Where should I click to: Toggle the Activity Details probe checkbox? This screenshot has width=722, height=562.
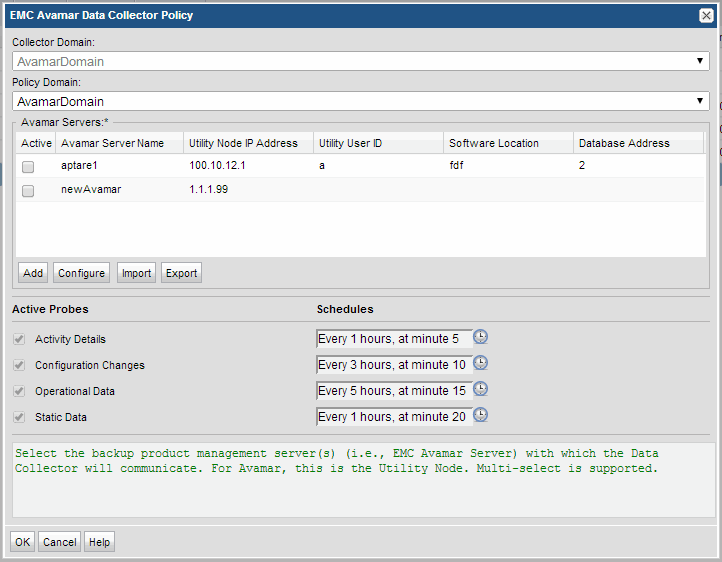point(18,339)
